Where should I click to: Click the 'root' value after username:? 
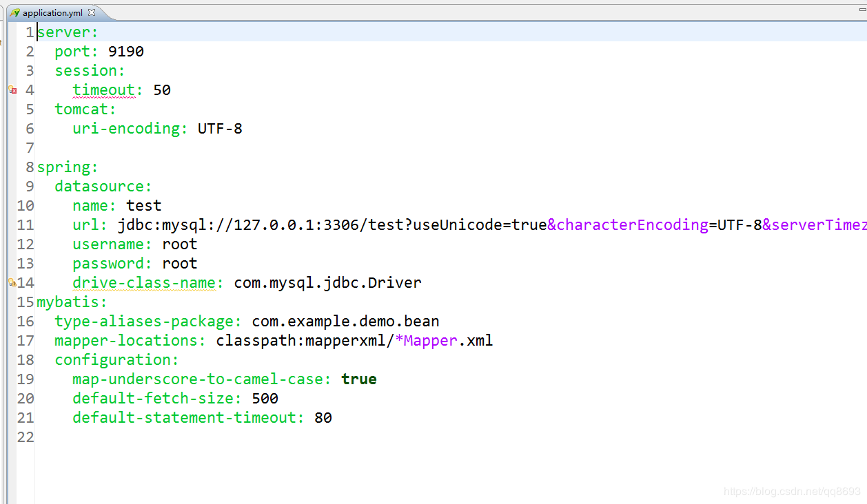click(180, 244)
